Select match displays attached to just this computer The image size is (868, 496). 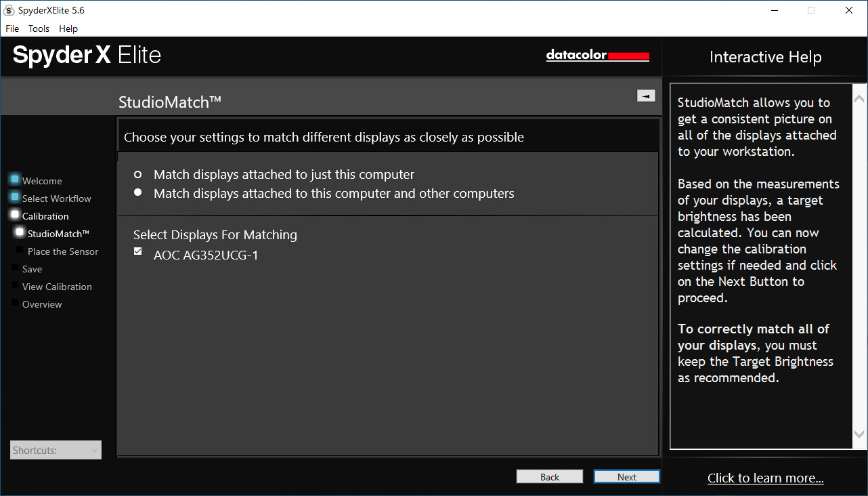pyautogui.click(x=138, y=174)
